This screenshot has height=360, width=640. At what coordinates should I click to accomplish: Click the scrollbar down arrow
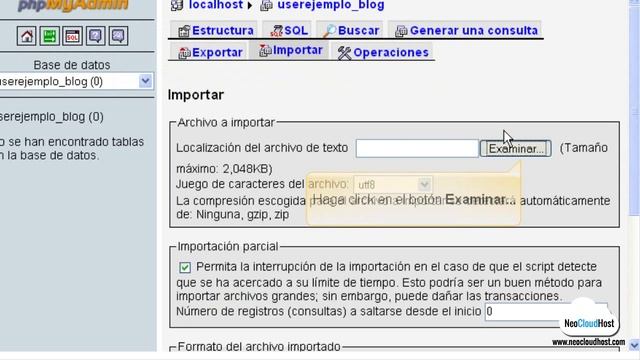pos(635,345)
